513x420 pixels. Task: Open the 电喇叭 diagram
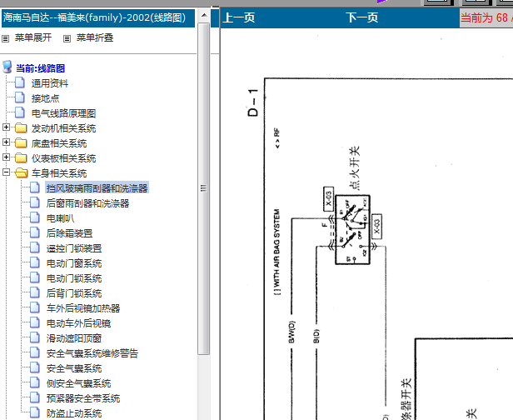pos(60,218)
